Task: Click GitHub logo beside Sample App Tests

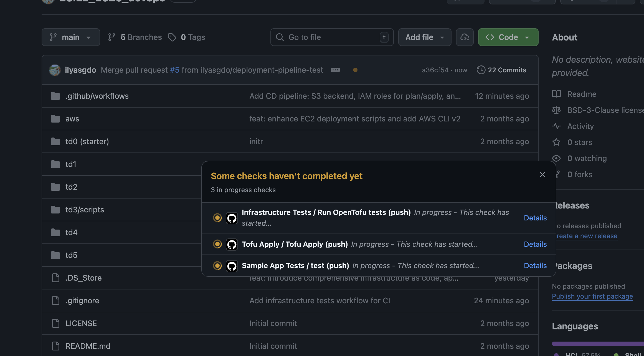Action: 232,266
